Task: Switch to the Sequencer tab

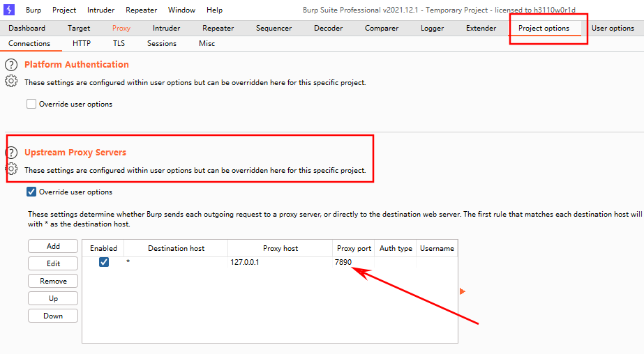Action: coord(274,28)
